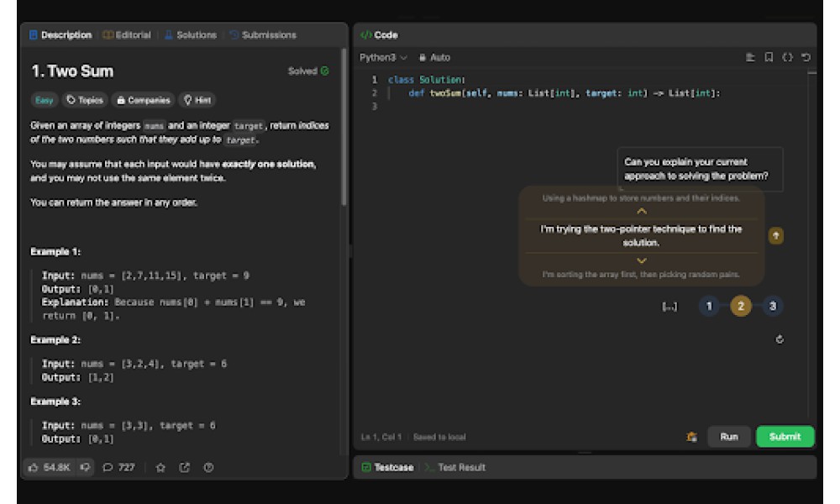840x504 pixels.
Task: Dislike the problem with thumbs down
Action: pyautogui.click(x=85, y=468)
